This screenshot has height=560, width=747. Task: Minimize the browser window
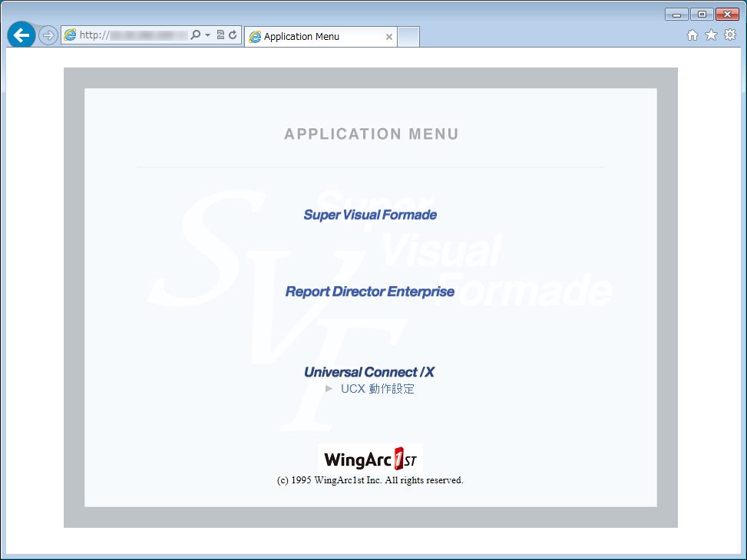(676, 15)
